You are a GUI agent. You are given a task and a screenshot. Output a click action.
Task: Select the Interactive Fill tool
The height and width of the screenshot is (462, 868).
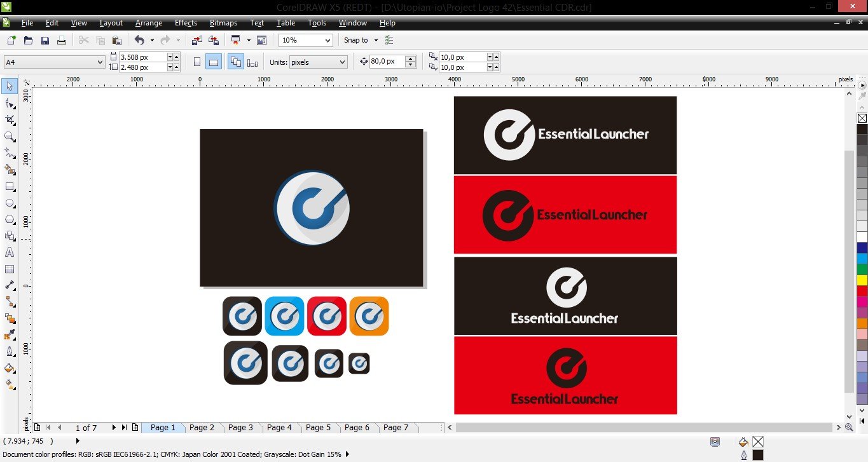pos(10,384)
